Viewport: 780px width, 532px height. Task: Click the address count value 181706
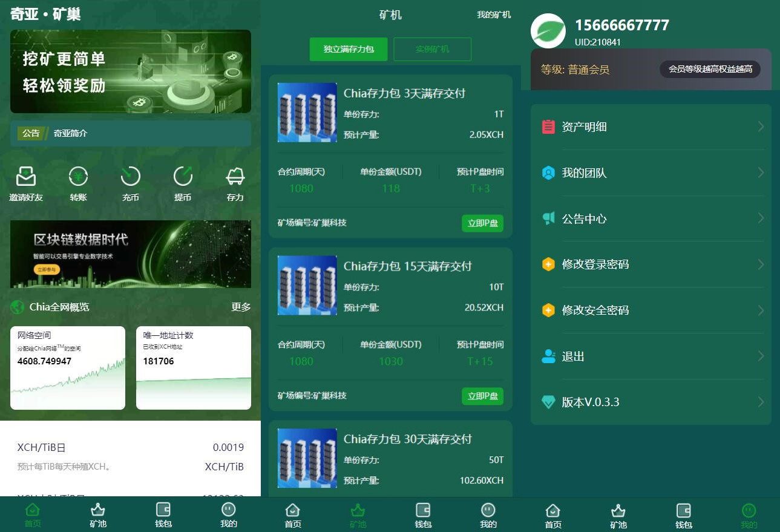(159, 361)
